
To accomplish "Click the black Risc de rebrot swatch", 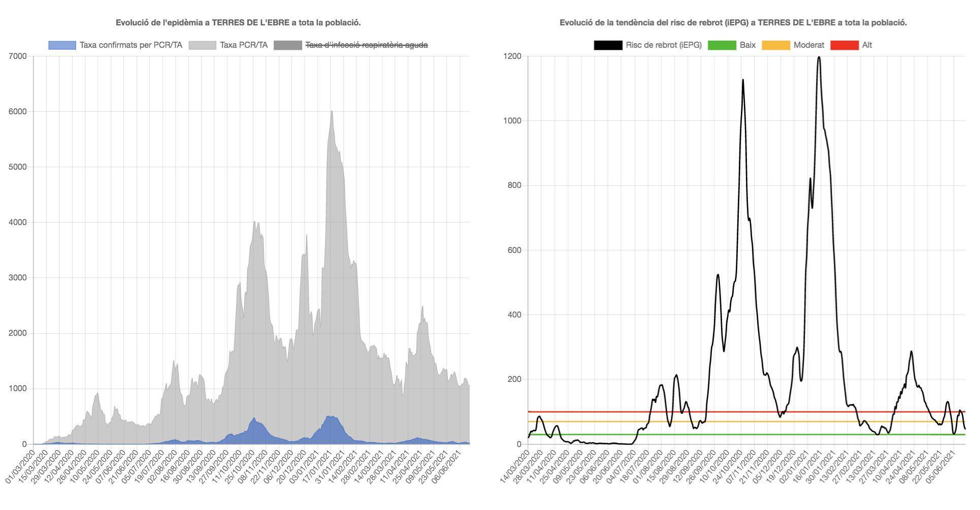I will click(608, 45).
